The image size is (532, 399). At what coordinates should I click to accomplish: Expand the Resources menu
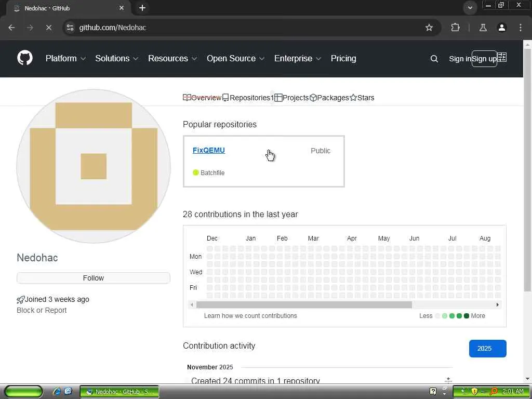(x=172, y=58)
